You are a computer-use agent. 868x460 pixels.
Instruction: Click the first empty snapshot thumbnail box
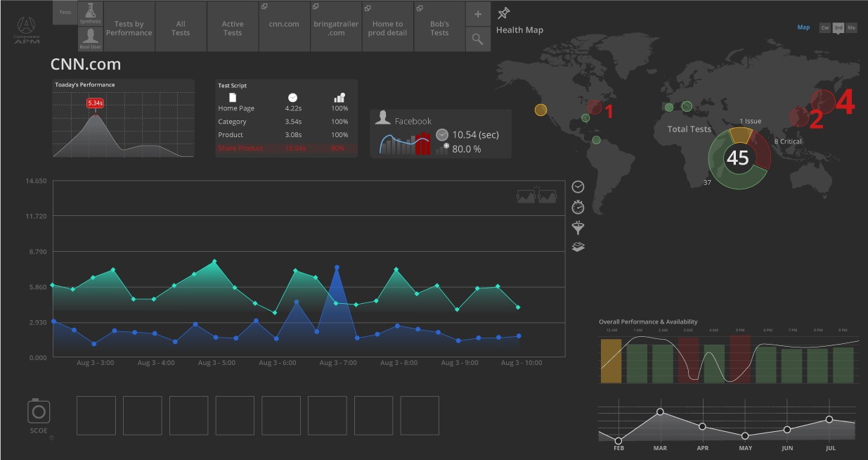pyautogui.click(x=96, y=416)
